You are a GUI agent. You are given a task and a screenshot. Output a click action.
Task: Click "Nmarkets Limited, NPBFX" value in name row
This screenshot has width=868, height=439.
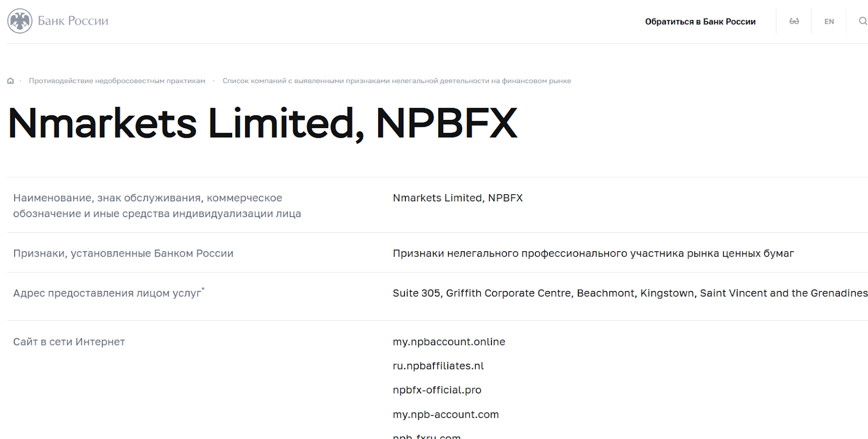[457, 198]
